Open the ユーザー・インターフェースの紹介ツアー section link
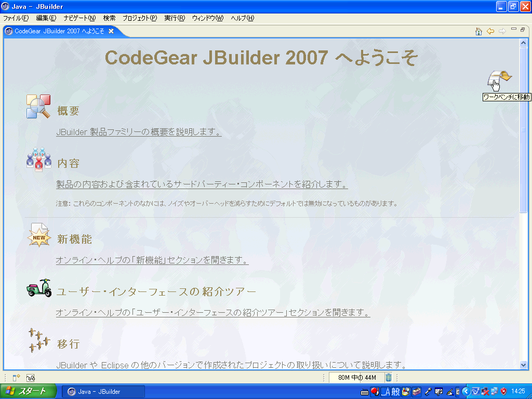Image resolution: width=532 pixels, height=399 pixels. 212,313
